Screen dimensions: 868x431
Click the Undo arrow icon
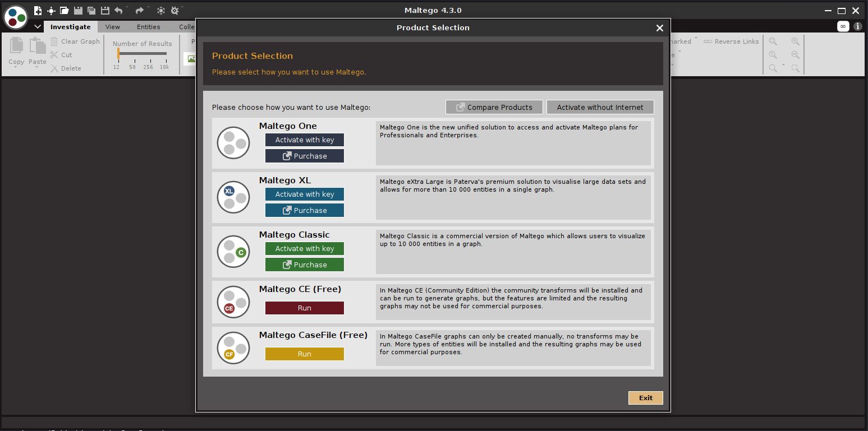pos(118,10)
